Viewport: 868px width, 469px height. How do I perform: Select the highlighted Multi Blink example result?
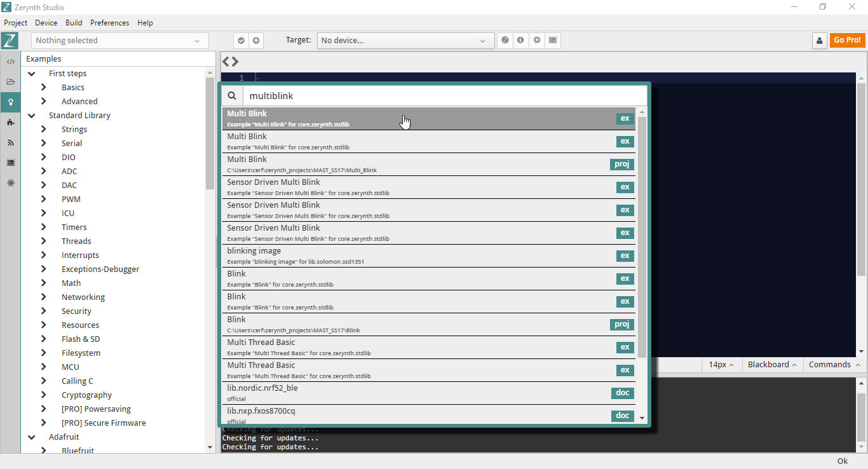[429, 119]
